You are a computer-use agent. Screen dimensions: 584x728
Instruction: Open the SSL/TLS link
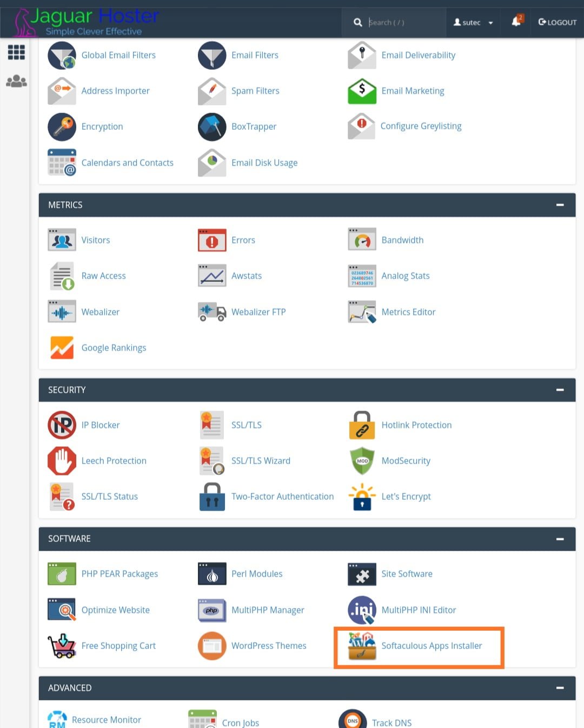click(x=247, y=425)
